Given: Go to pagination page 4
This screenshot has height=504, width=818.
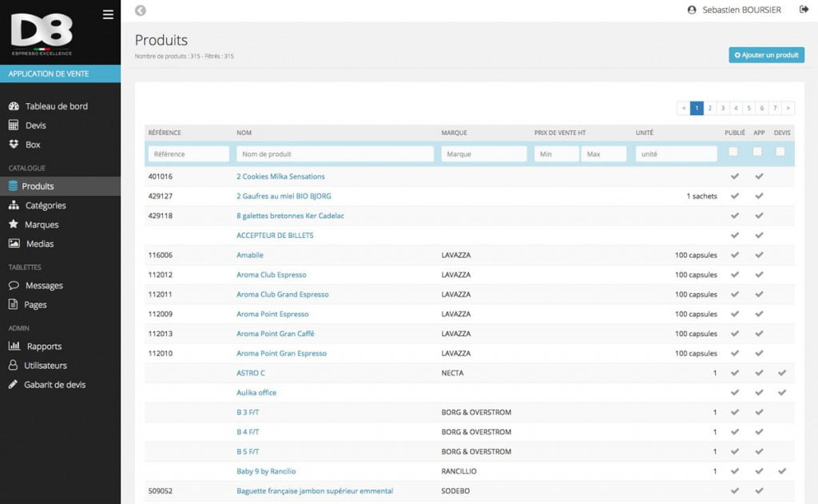Looking at the screenshot, I should (x=736, y=108).
